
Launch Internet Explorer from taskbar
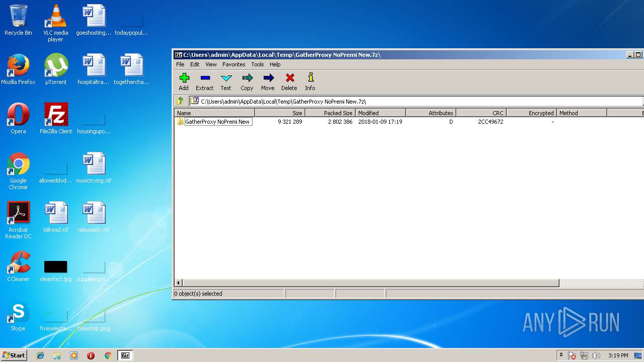[40, 355]
